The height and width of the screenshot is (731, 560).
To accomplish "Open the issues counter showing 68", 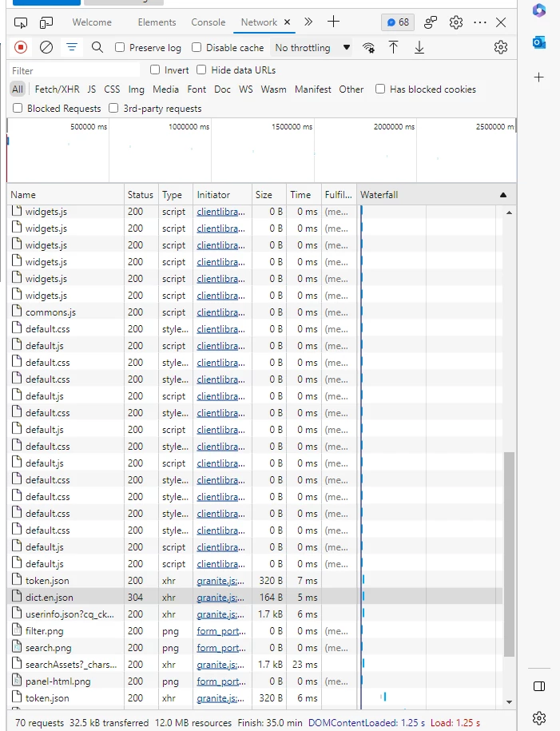I will pyautogui.click(x=398, y=22).
